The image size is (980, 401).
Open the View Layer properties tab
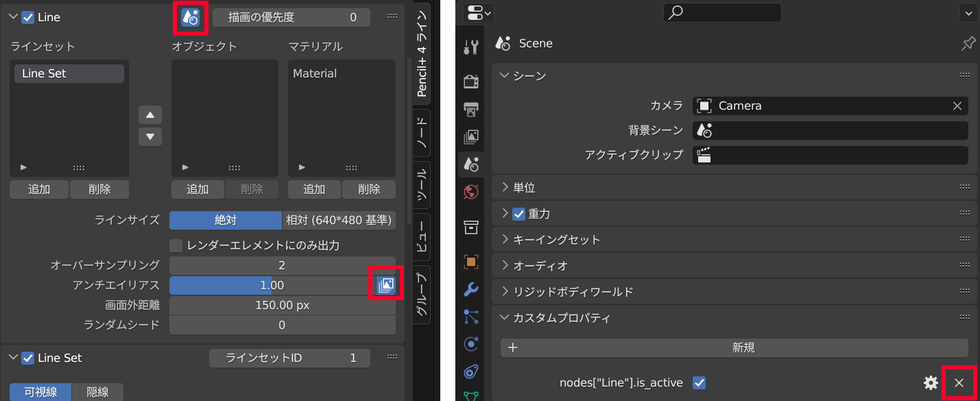471,136
